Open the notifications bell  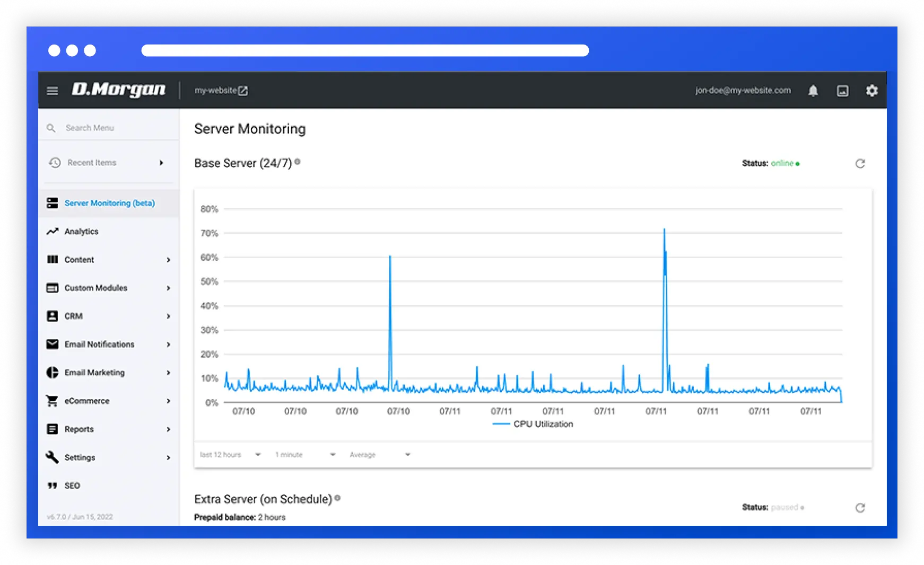[x=813, y=91]
